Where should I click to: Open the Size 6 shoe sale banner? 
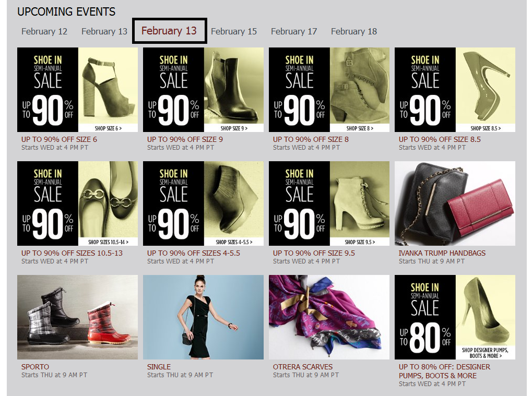[x=77, y=90]
